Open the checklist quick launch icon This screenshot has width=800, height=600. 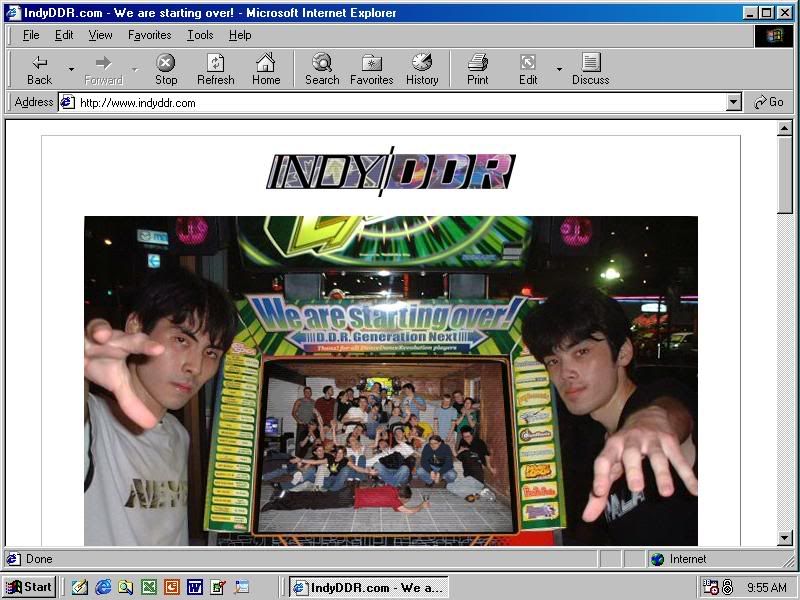point(218,587)
